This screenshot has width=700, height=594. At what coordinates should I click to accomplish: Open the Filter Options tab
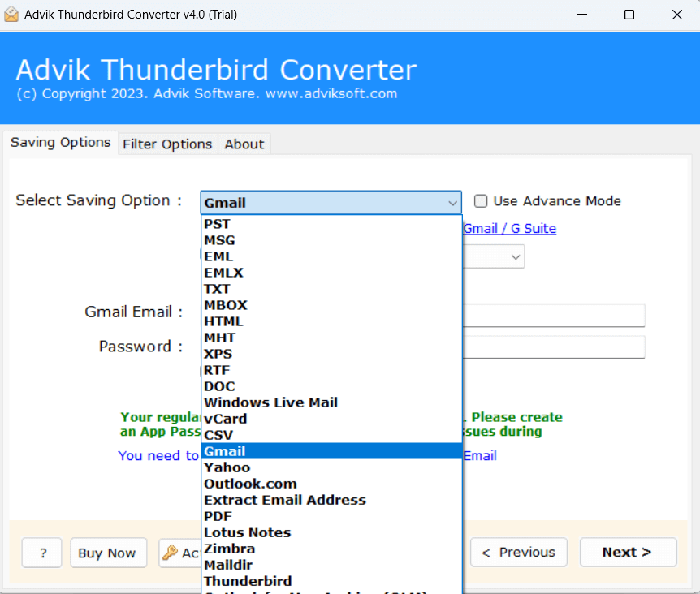point(167,144)
